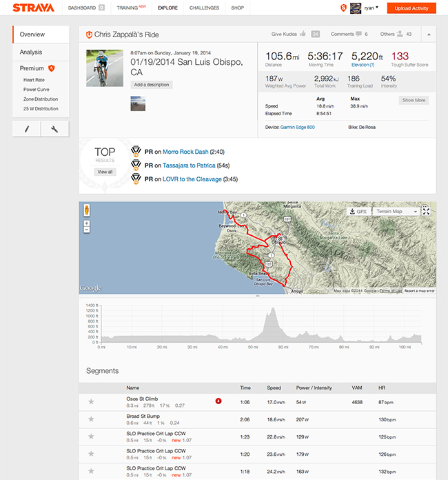
Task: Open the comments speech bubble icon
Action: 357,34
